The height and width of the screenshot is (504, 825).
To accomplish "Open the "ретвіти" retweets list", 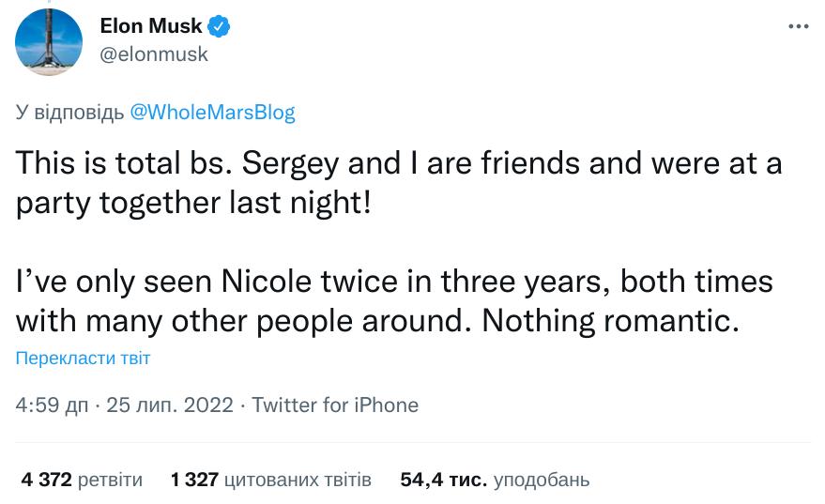I will pos(110,480).
